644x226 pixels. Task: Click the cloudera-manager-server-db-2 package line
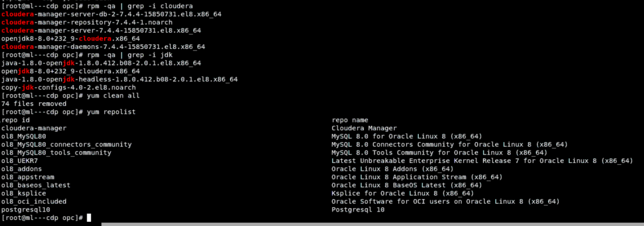click(x=111, y=15)
